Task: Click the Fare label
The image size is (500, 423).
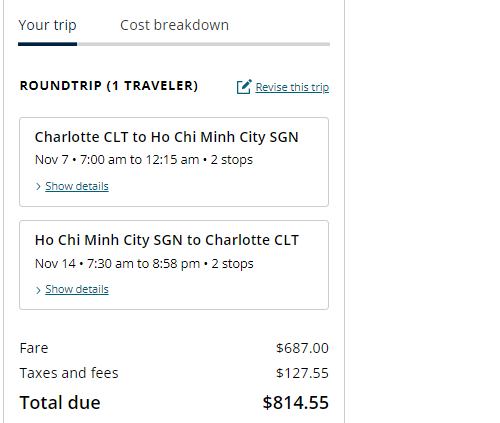Action: 34,348
